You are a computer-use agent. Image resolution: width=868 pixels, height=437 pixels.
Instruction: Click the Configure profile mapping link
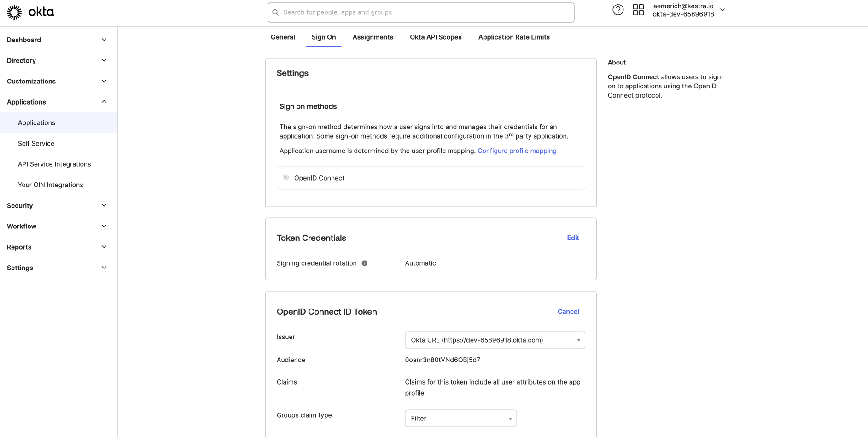tap(517, 151)
